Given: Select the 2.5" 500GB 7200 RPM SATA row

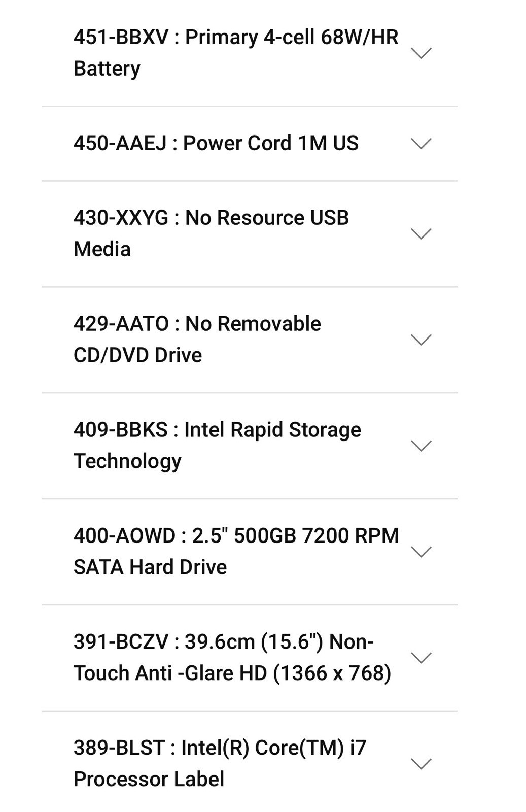Looking at the screenshot, I should coord(250,552).
